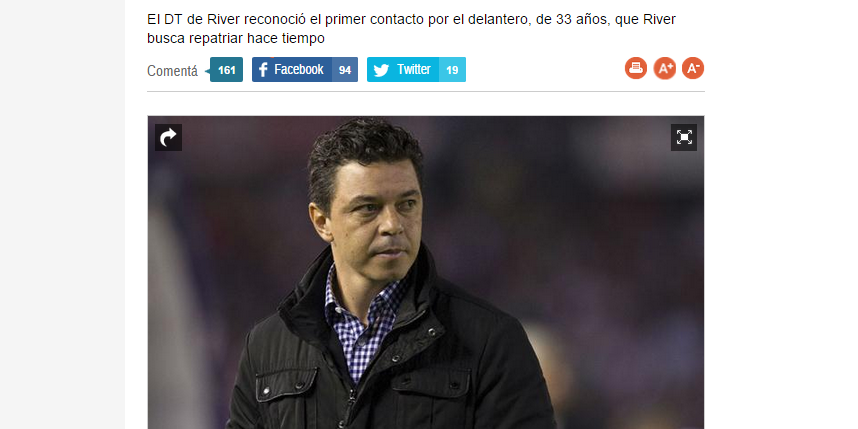Share article via Twitter button label

414,69
